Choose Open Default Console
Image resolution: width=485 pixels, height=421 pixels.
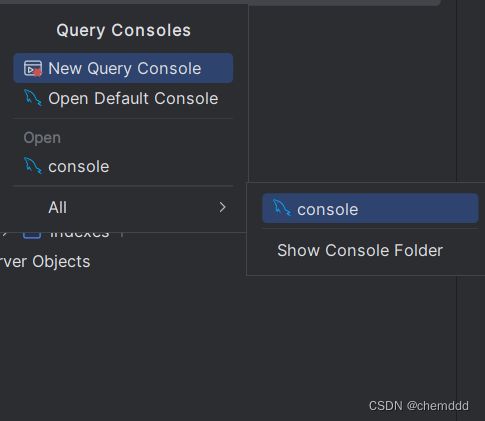click(x=123, y=98)
